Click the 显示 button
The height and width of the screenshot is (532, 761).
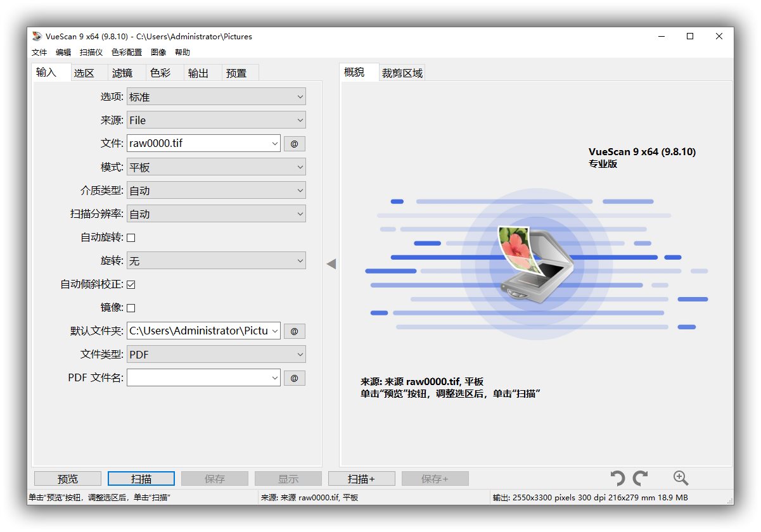(288, 479)
